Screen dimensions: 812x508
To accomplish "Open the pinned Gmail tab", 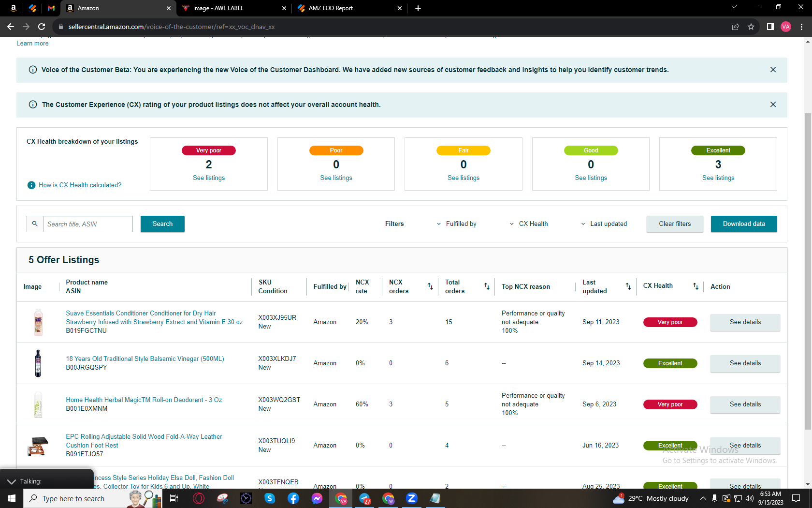I will [51, 8].
